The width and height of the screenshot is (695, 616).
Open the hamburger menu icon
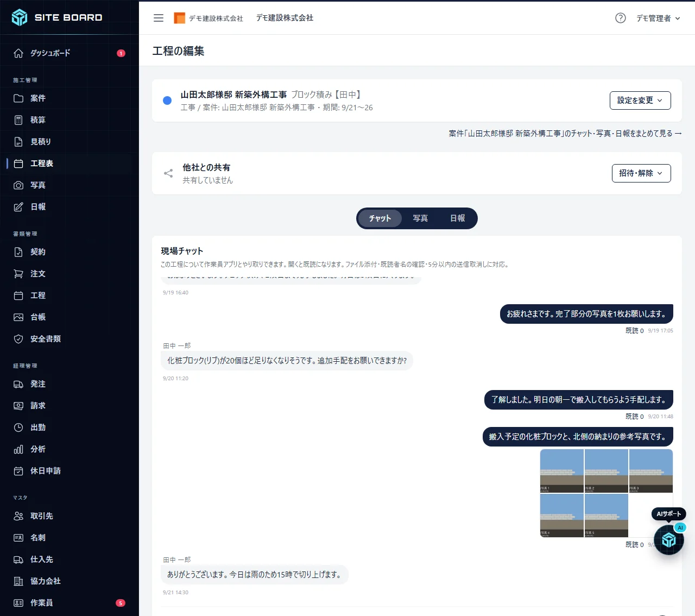(159, 18)
